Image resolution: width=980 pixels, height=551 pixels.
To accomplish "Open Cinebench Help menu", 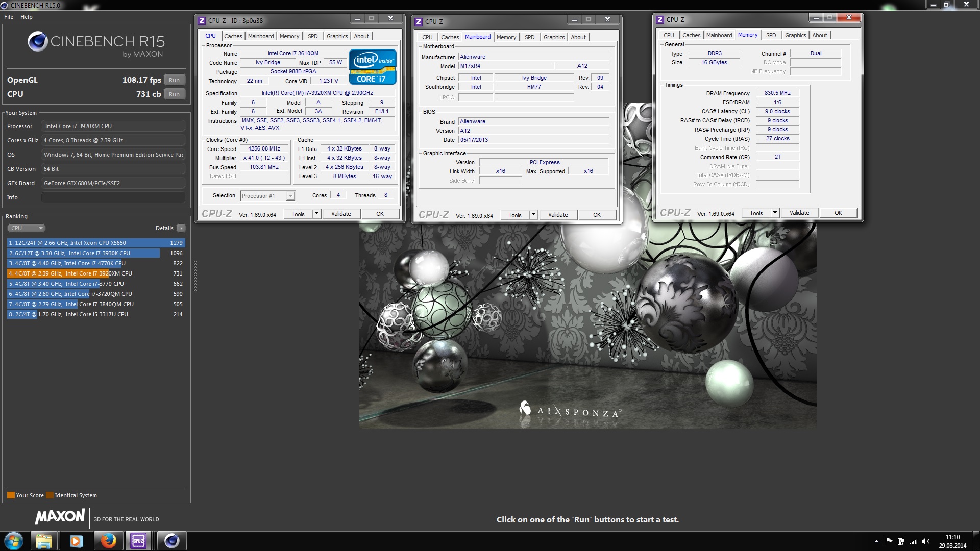I will point(27,17).
